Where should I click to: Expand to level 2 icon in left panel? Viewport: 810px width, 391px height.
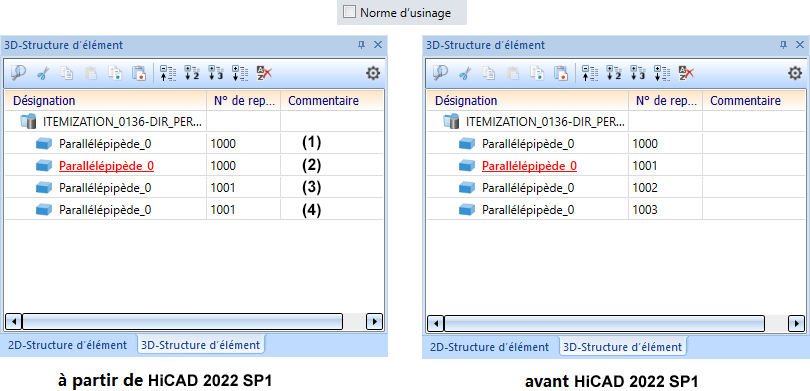[192, 73]
